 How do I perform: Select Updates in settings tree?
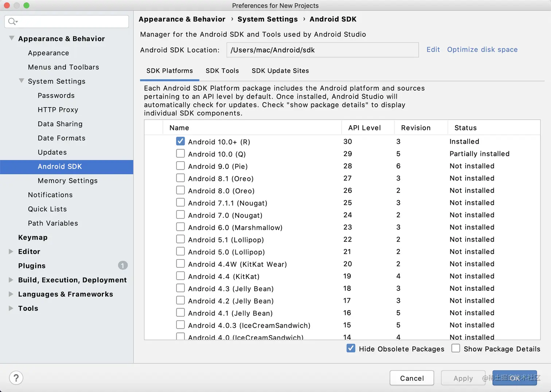[52, 152]
